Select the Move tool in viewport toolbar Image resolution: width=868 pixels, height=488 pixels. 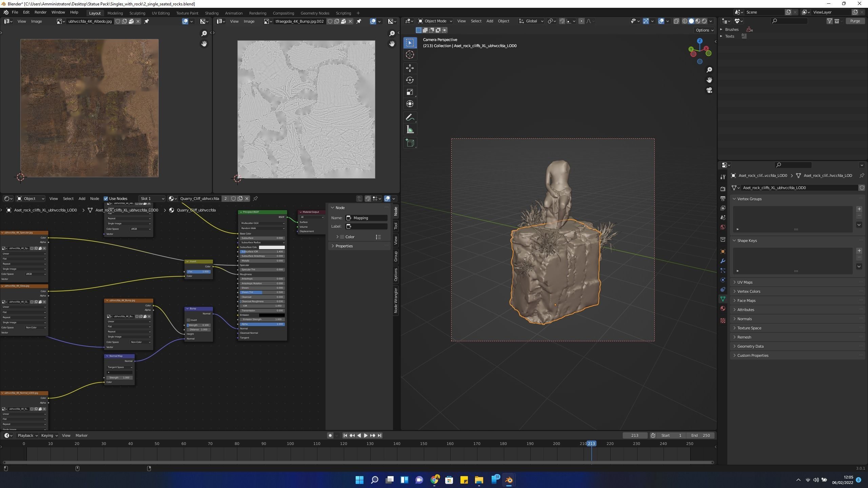pyautogui.click(x=410, y=68)
